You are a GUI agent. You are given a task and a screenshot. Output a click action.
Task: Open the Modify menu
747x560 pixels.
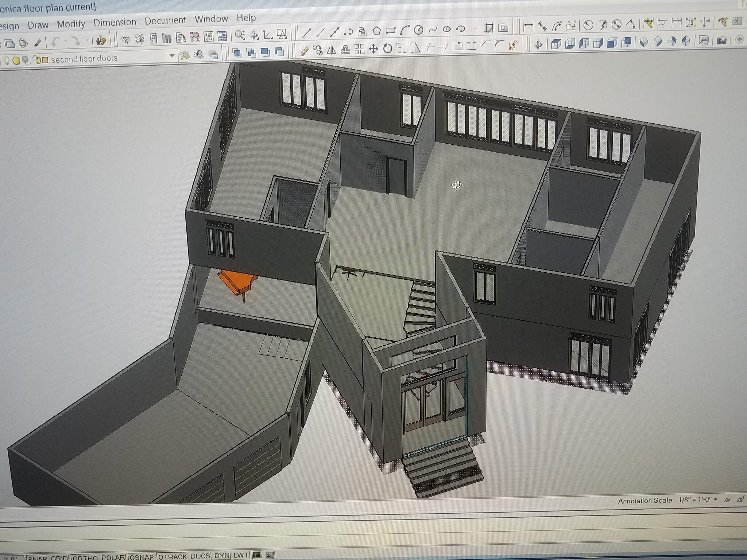(71, 24)
